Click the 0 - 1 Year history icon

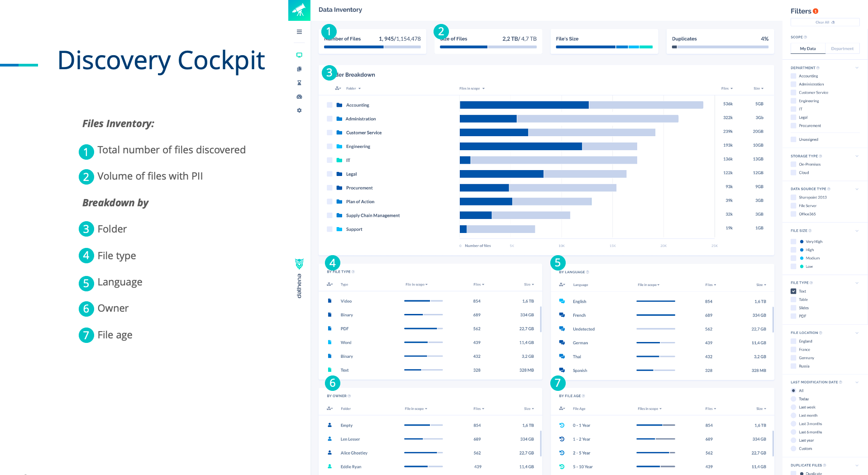click(x=562, y=425)
